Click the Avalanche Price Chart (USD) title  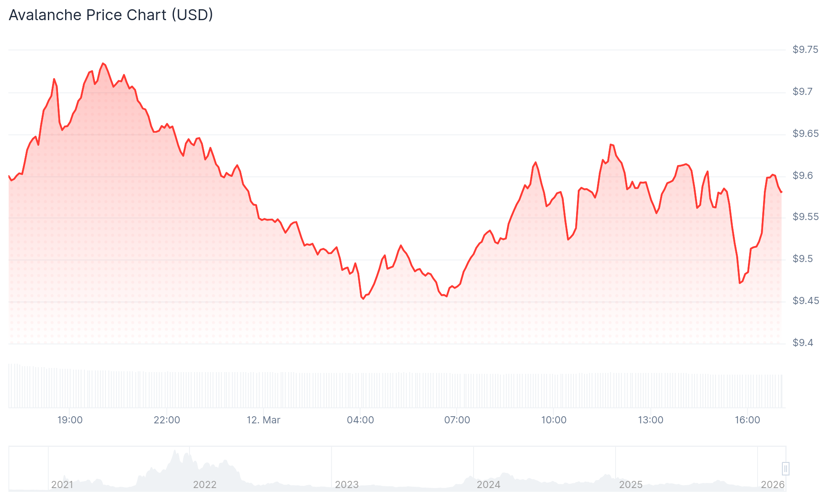click(111, 15)
